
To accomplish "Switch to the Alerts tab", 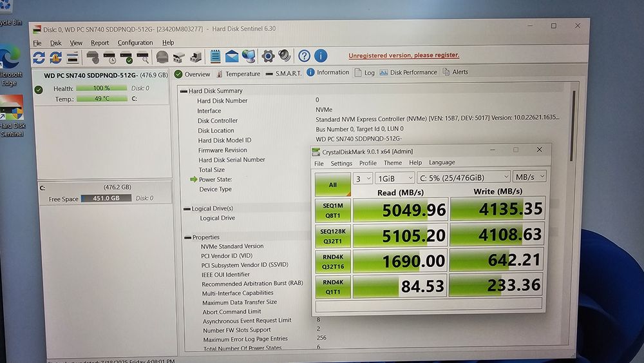I will coord(455,72).
